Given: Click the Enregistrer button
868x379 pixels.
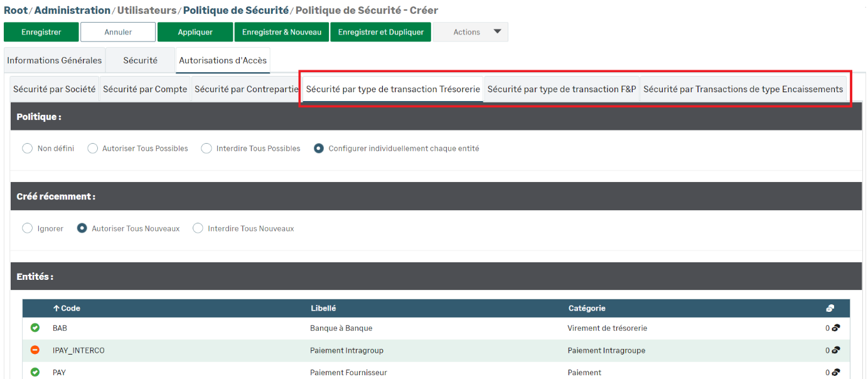Looking at the screenshot, I should click(x=41, y=32).
